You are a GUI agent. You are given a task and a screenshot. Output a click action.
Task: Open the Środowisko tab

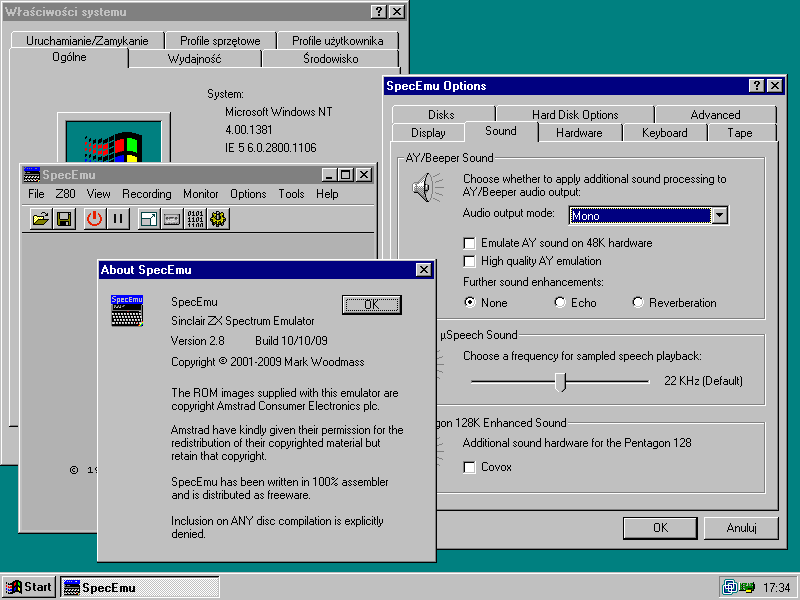[331, 59]
